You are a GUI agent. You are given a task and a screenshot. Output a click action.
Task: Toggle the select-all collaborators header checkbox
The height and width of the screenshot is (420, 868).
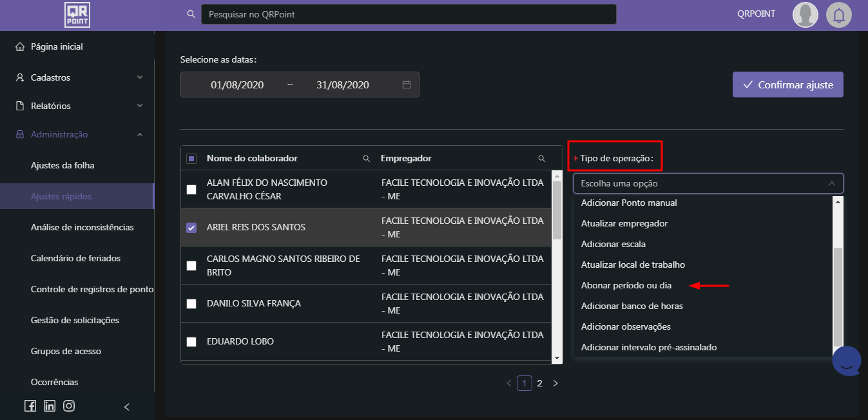pos(191,159)
